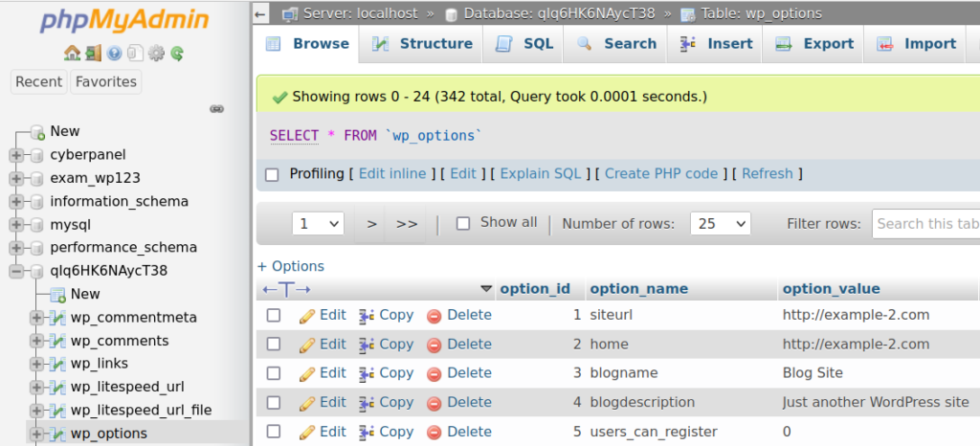The height and width of the screenshot is (446, 980).
Task: Expand the cyberpanel database tree node
Action: [16, 155]
